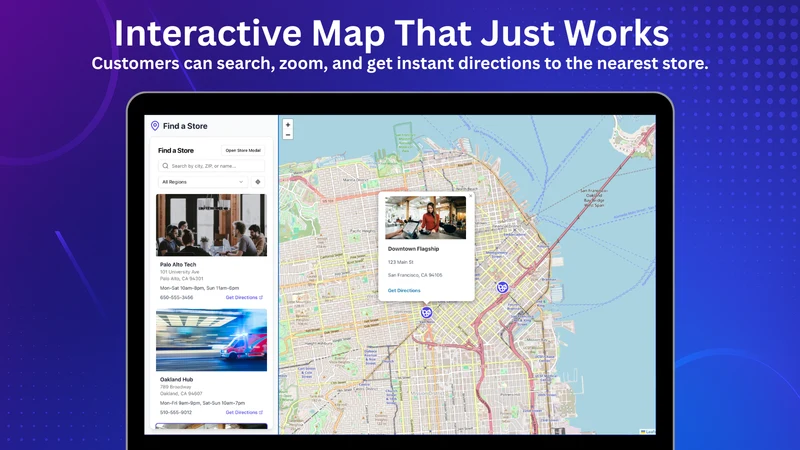Click Get Directions for Palo Alto Tech

244,297
